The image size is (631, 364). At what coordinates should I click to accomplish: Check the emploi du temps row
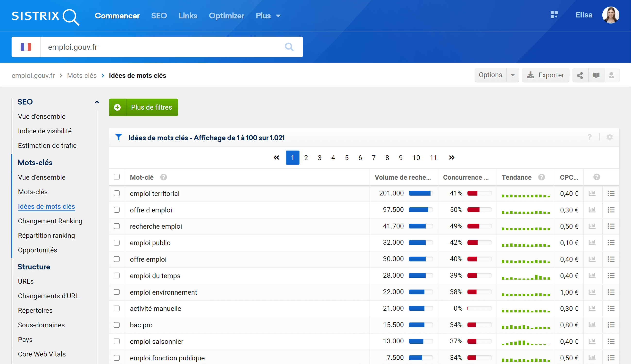point(116,276)
